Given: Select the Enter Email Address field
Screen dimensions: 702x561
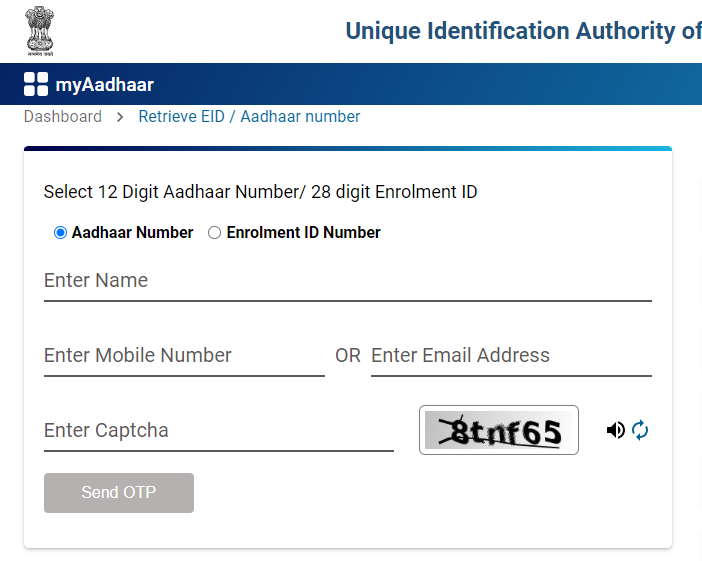Looking at the screenshot, I should pos(511,356).
